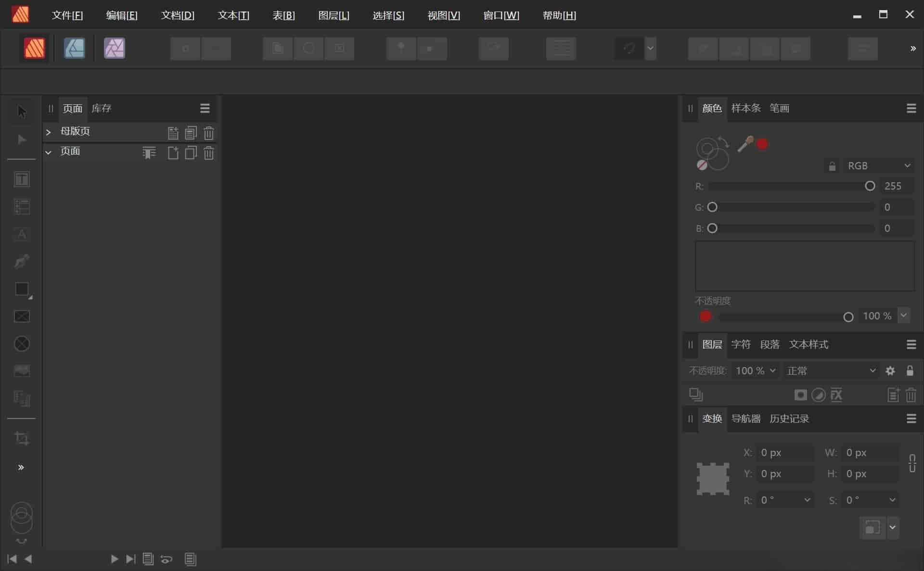Delete master page in 母版页 row
Viewport: 924px width, 571px height.
[x=209, y=133]
